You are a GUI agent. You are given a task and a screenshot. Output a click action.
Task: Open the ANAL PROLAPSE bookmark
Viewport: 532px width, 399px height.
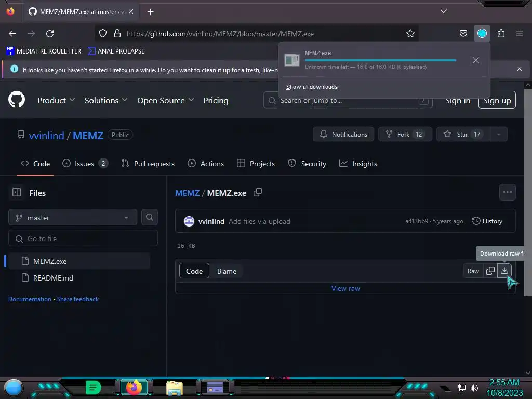[x=116, y=51]
